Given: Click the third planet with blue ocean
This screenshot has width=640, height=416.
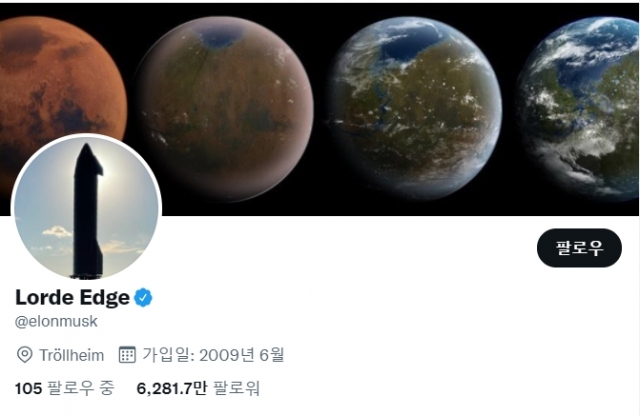Looking at the screenshot, I should (414, 108).
